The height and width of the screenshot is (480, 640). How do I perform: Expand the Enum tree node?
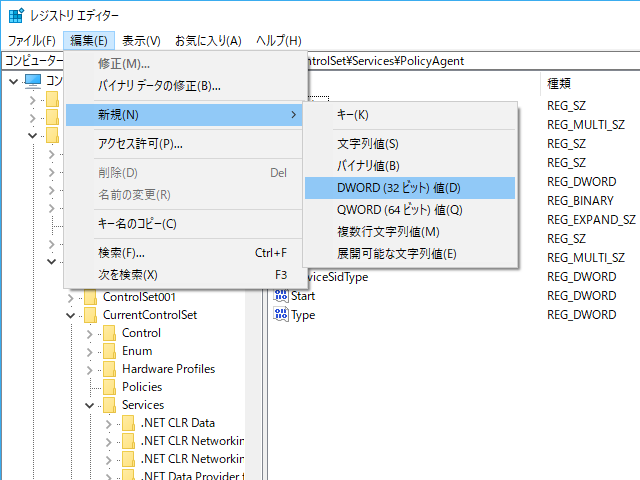click(90, 352)
